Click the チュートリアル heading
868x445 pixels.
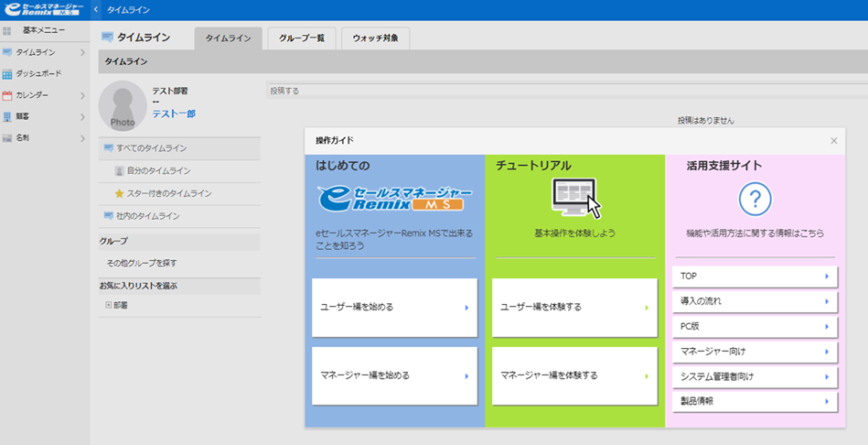(533, 166)
